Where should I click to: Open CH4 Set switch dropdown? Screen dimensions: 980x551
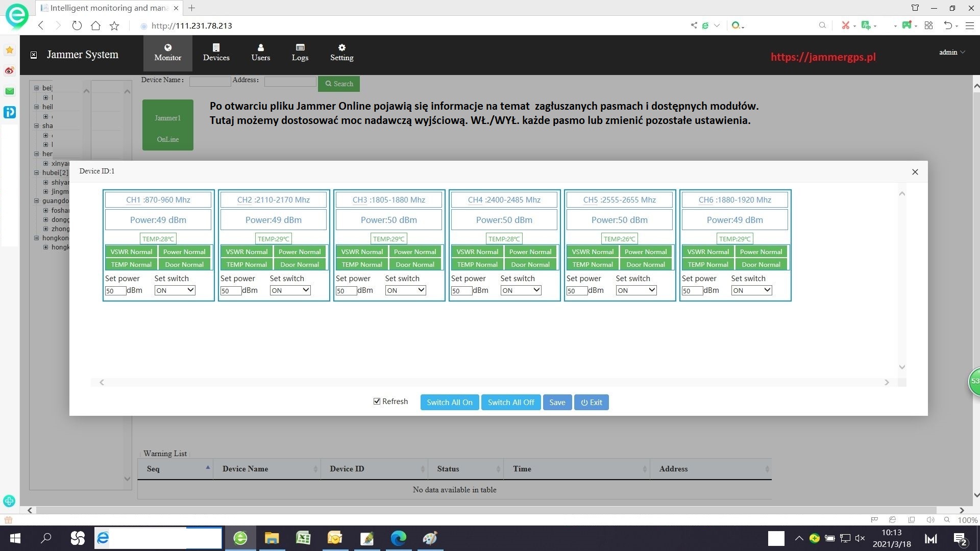pyautogui.click(x=521, y=290)
